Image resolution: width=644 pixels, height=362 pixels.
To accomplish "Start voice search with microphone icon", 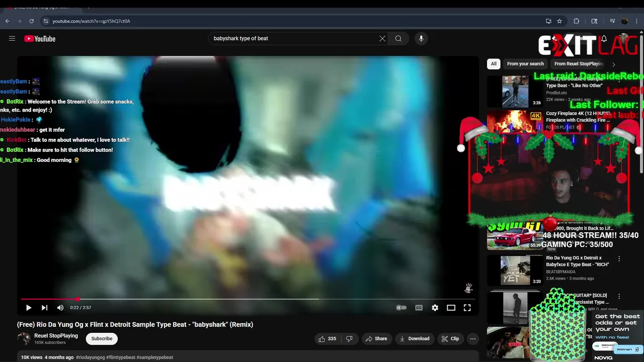I will click(x=421, y=38).
